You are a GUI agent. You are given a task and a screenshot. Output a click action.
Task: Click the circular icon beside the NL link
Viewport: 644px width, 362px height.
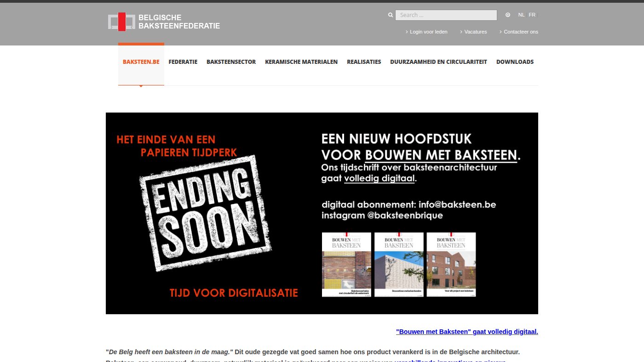coord(508,15)
